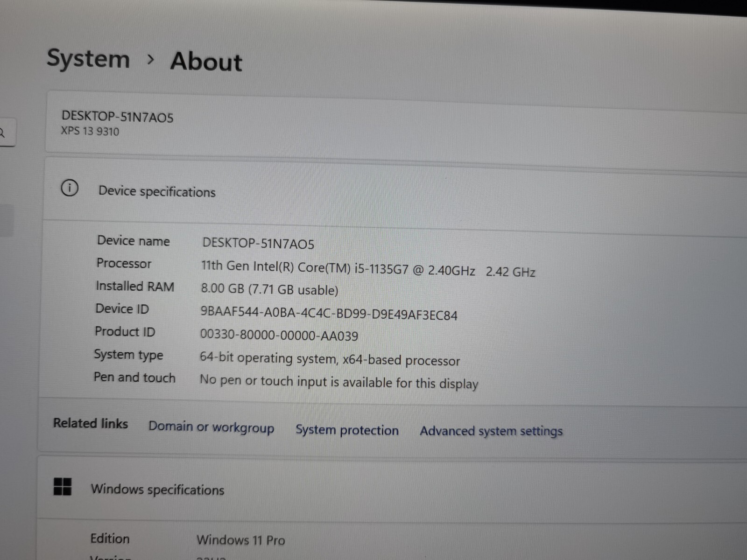
Task: Click the breadcrumb chevron after System
Action: point(150,59)
